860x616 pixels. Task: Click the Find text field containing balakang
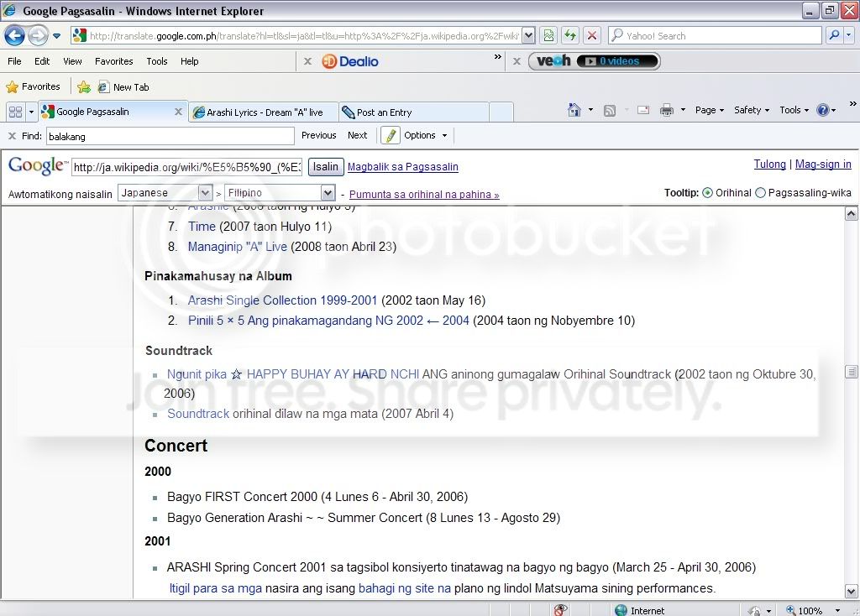click(170, 136)
